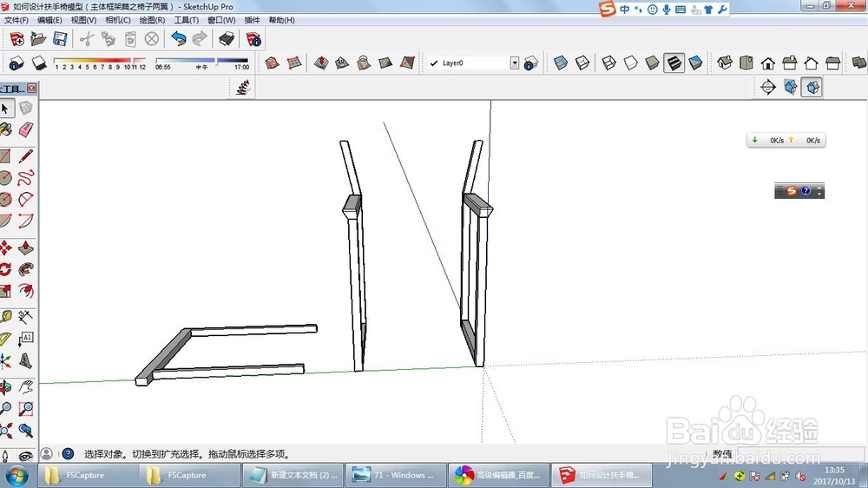Switch to Top view

point(746,63)
